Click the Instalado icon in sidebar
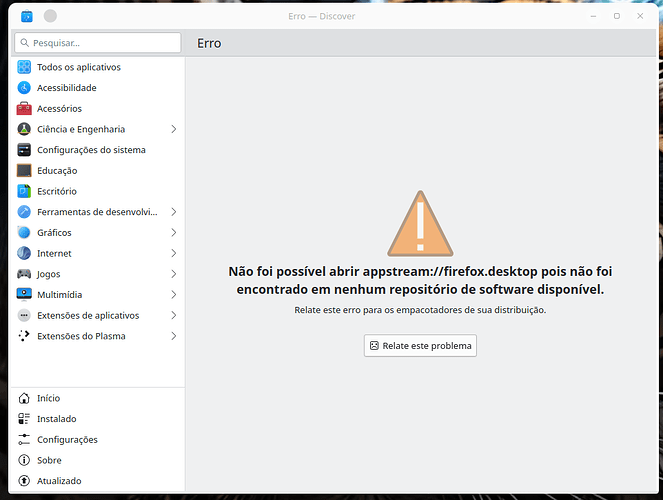 [x=24, y=419]
